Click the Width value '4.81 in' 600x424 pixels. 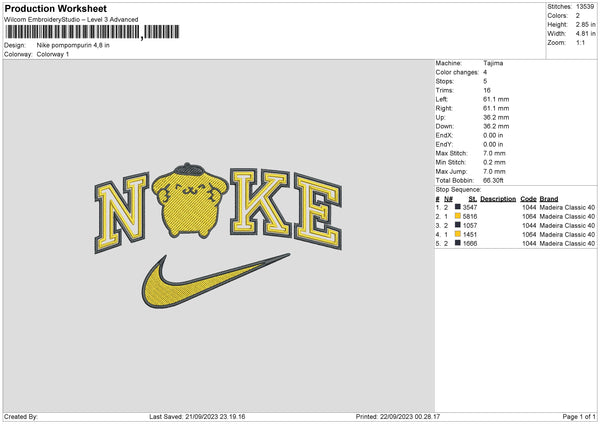pos(586,34)
